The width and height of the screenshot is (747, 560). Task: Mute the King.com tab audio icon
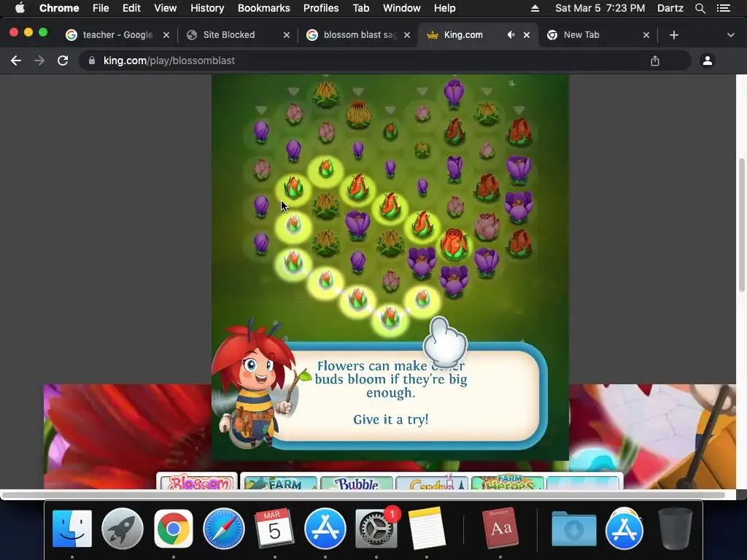[x=511, y=35]
